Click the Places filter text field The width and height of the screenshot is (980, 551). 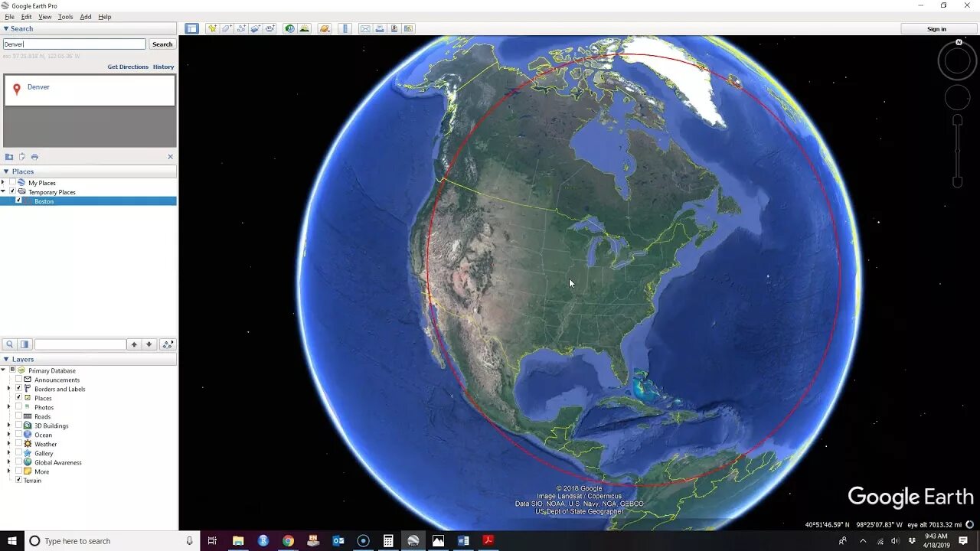(x=80, y=344)
